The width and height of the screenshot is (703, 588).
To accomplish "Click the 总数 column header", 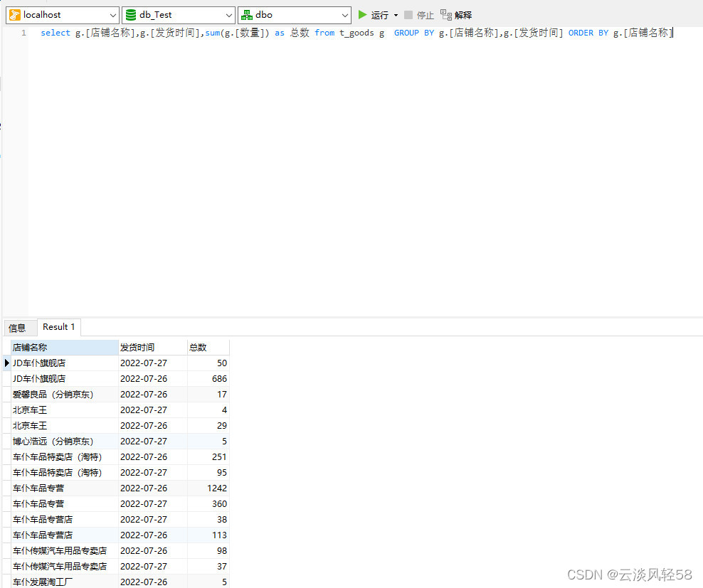I will pyautogui.click(x=208, y=348).
